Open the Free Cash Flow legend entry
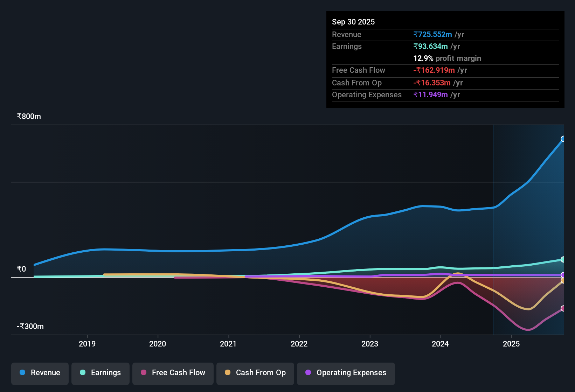 [x=173, y=373]
